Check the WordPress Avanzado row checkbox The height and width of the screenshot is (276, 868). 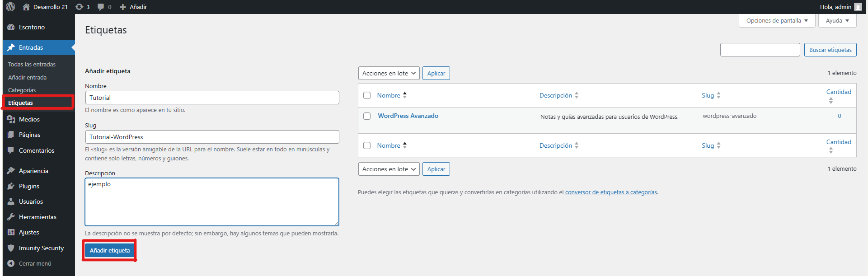pyautogui.click(x=367, y=116)
